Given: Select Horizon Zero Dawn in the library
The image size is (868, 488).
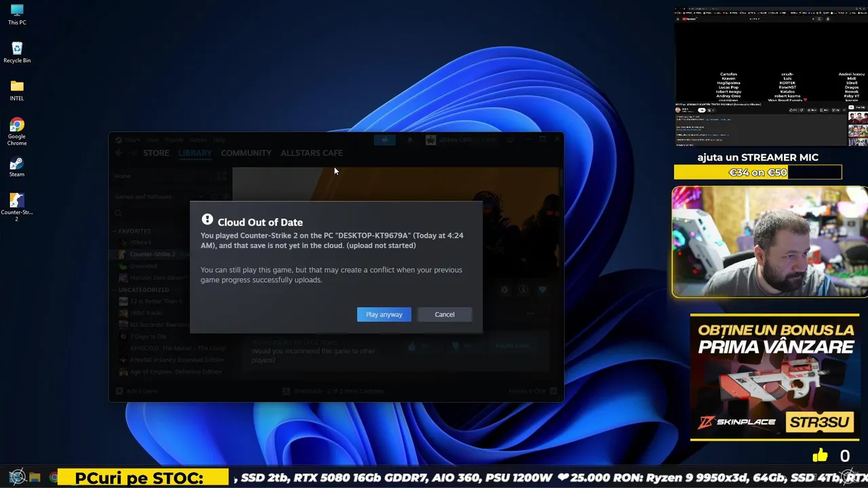Looking at the screenshot, I should point(152,278).
